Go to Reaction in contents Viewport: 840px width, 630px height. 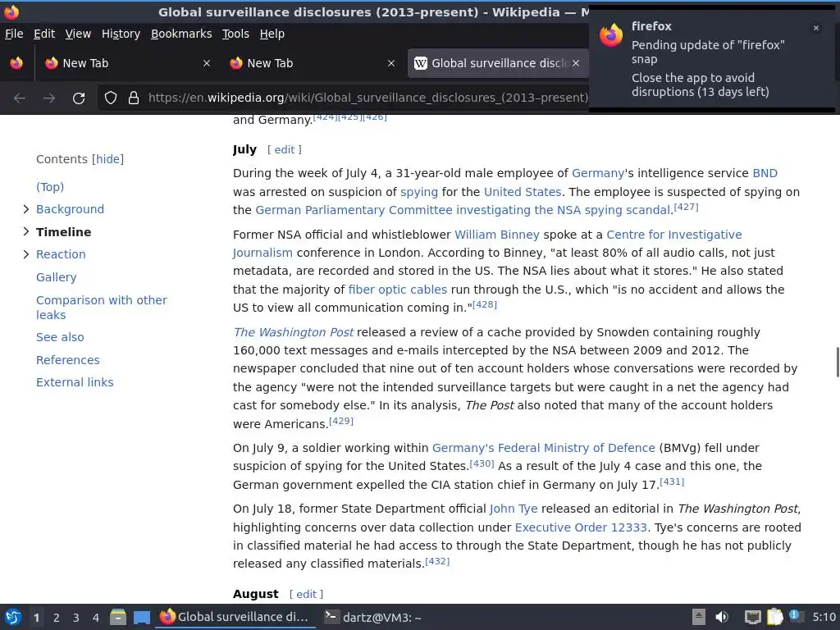pyautogui.click(x=61, y=254)
